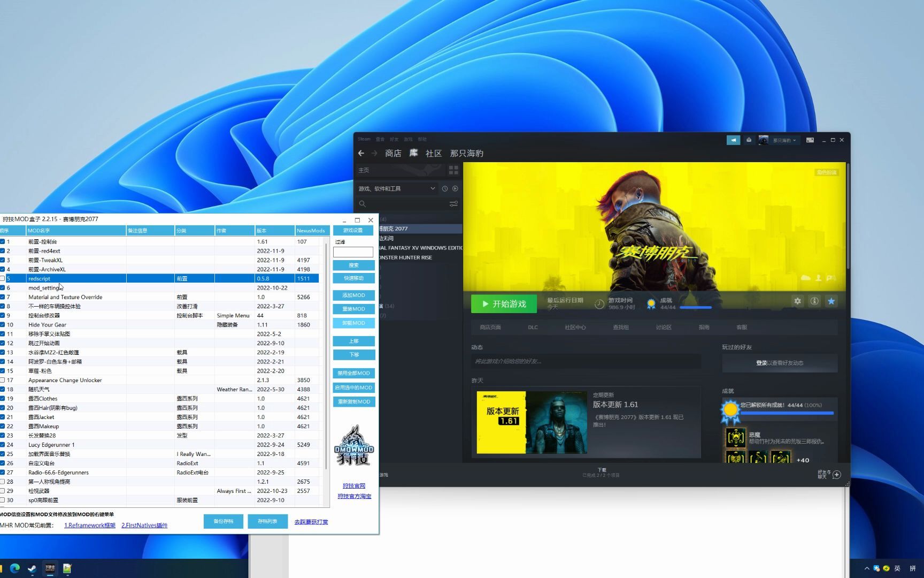924x578 pixels.
Task: Show hidden system tray icons chevron
Action: [867, 568]
